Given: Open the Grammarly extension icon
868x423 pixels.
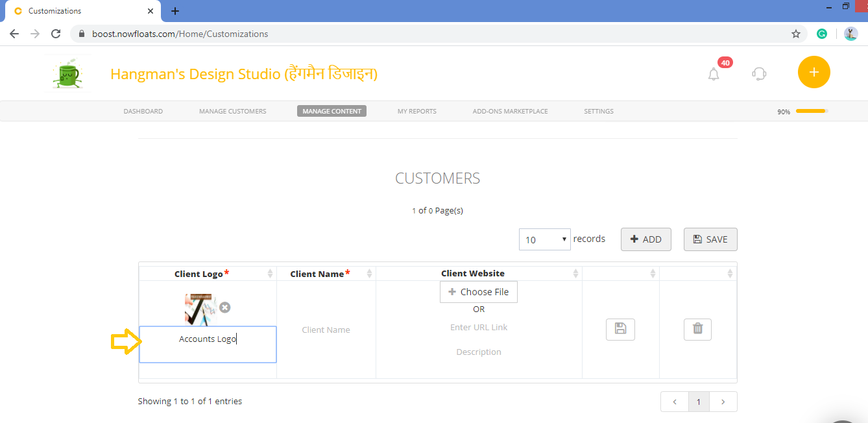Looking at the screenshot, I should click(x=822, y=34).
